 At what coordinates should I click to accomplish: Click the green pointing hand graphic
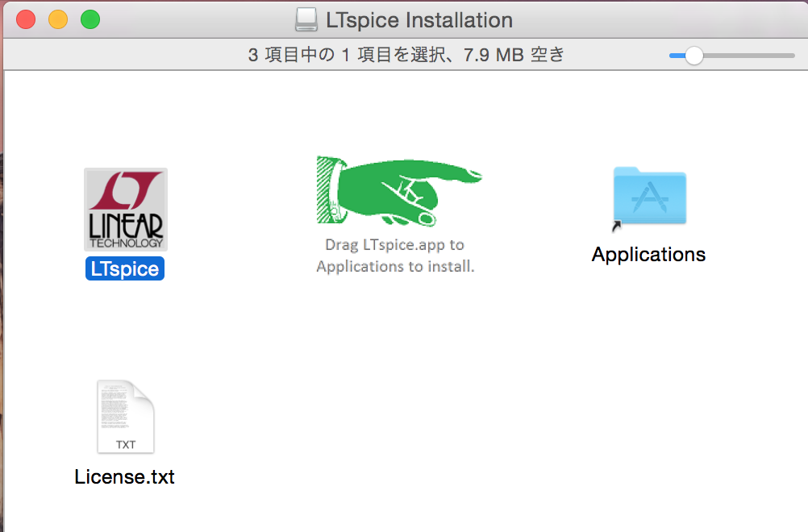(398, 191)
